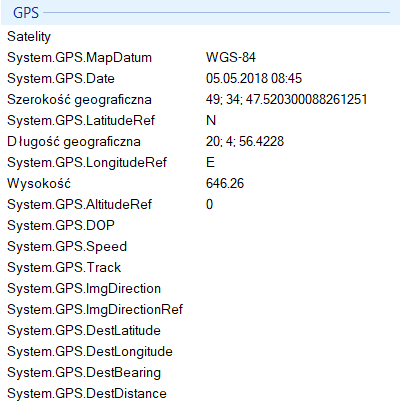The image size is (400, 405).
Task: Select the LatitudeRef value N
Action: (x=211, y=120)
